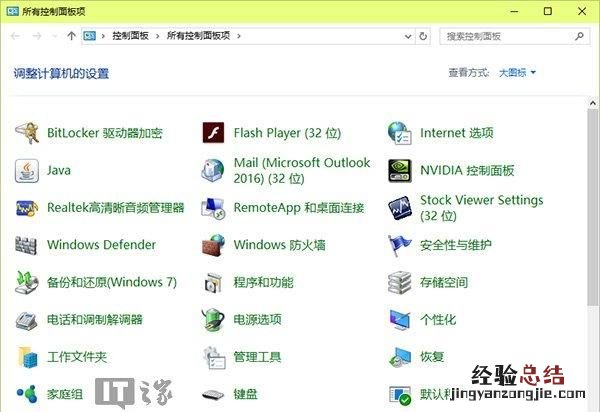This screenshot has width=600, height=412.
Task: Open the NVIDIA 控制面板 link
Action: [467, 171]
